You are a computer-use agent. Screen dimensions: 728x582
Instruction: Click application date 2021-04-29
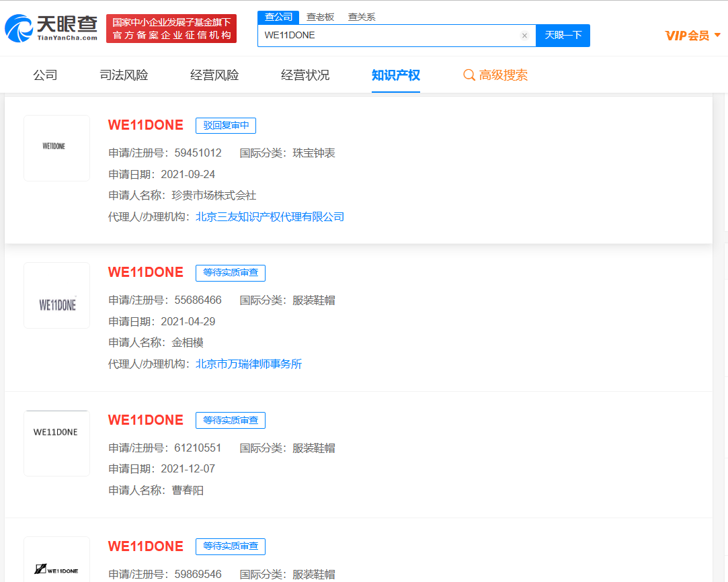point(188,322)
